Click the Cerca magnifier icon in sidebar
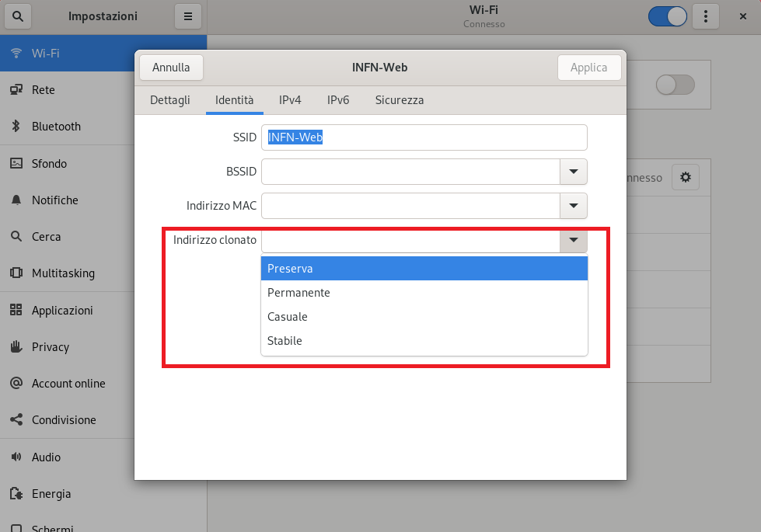The image size is (761, 532). point(16,236)
